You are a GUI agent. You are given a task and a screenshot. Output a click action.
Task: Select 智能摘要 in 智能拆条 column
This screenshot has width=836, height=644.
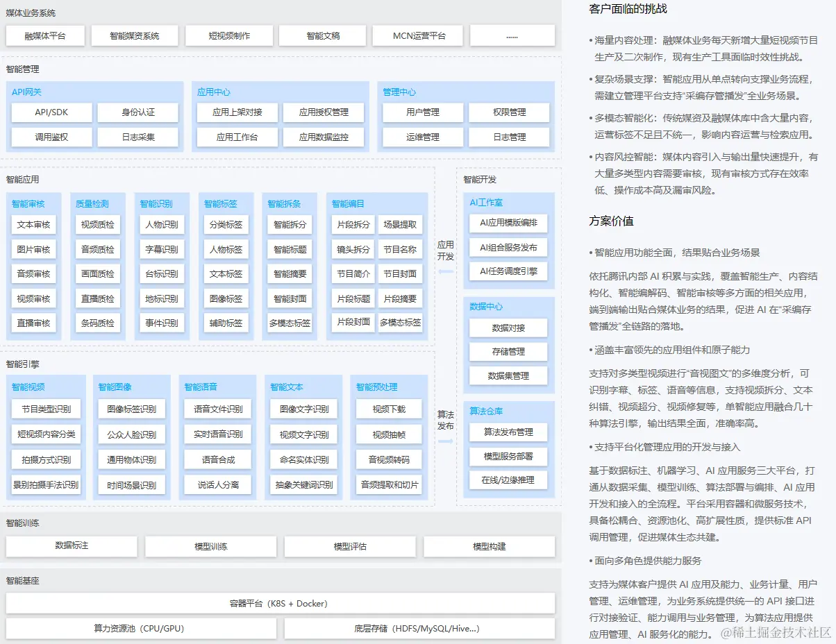click(290, 273)
